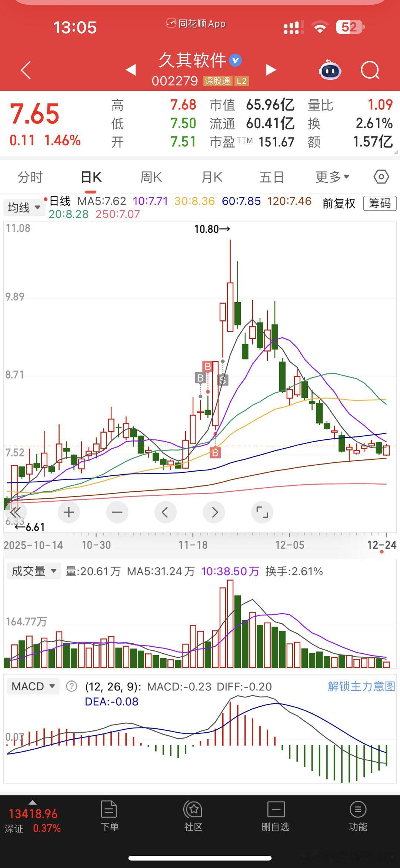This screenshot has height=868, width=400.
Task: Tap the blue verified badge beside 久其软件
Action: (x=236, y=60)
